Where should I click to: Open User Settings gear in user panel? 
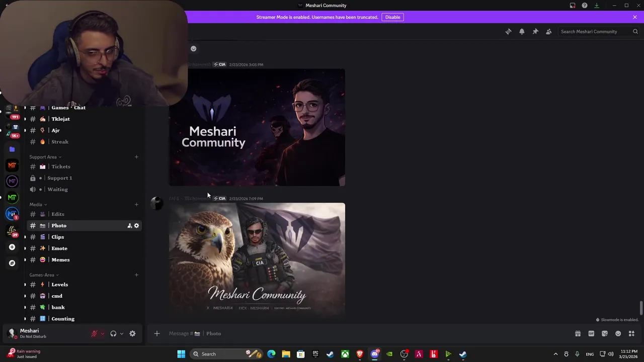[132, 333]
